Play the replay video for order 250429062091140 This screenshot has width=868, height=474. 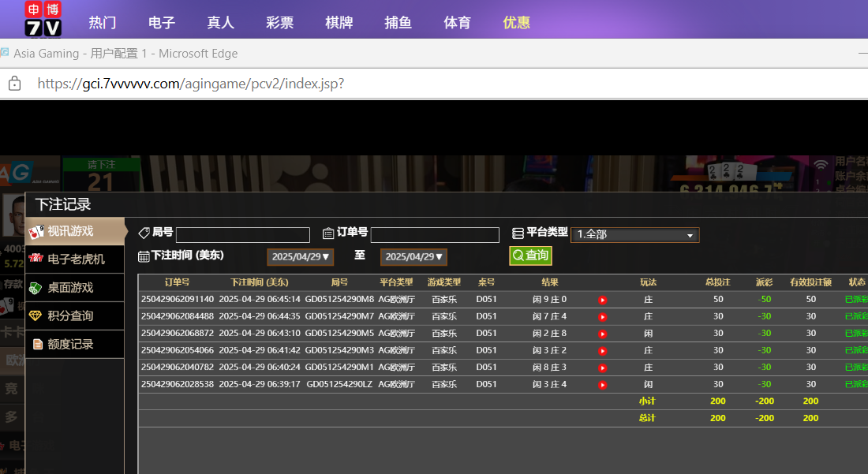(x=602, y=300)
